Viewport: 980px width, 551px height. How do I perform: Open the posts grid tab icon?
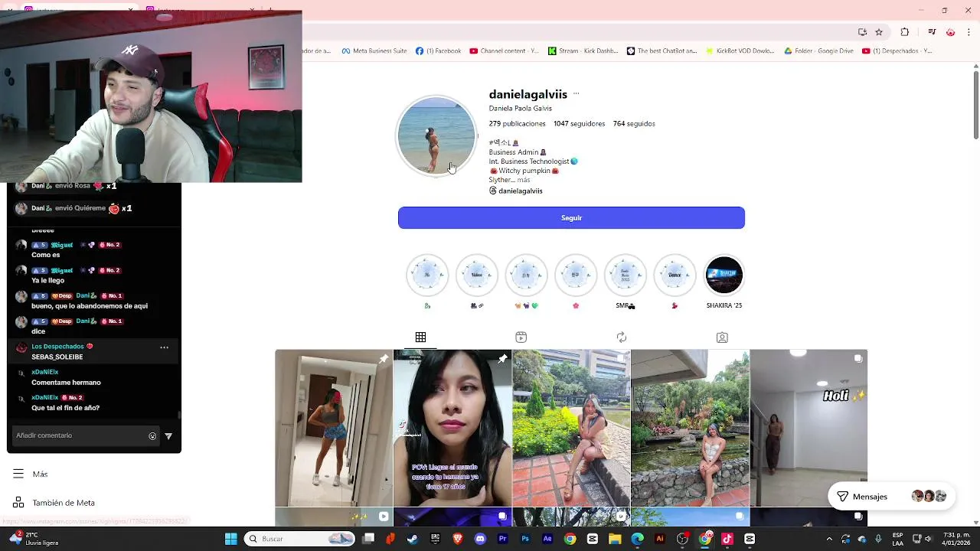[x=420, y=337]
